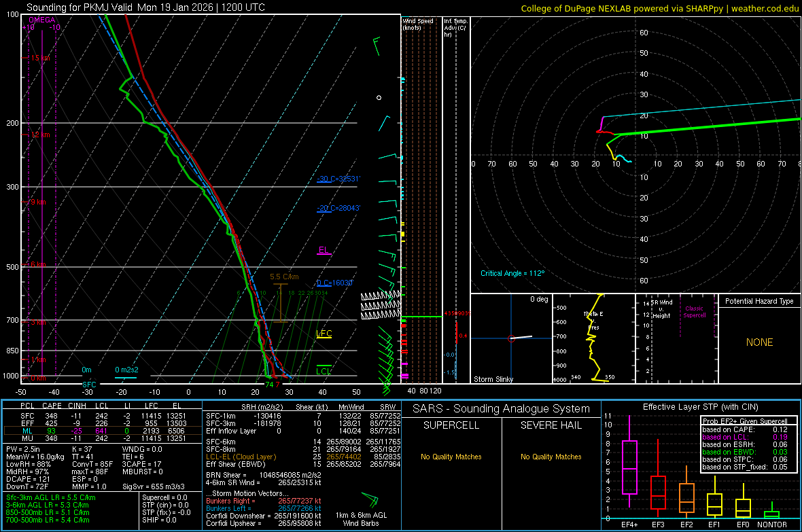Select the SEVERE HAIL column header
This screenshot has height=532, width=802.
coord(551,425)
